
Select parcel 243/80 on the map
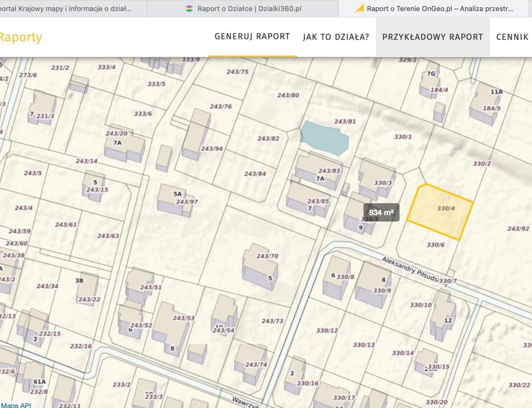[288, 95]
